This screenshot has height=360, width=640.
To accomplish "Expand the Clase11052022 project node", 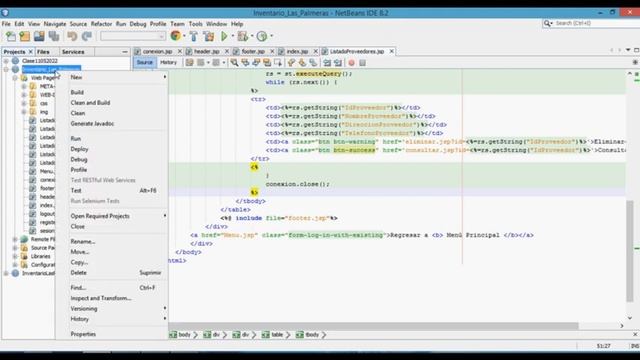I will click(6, 61).
